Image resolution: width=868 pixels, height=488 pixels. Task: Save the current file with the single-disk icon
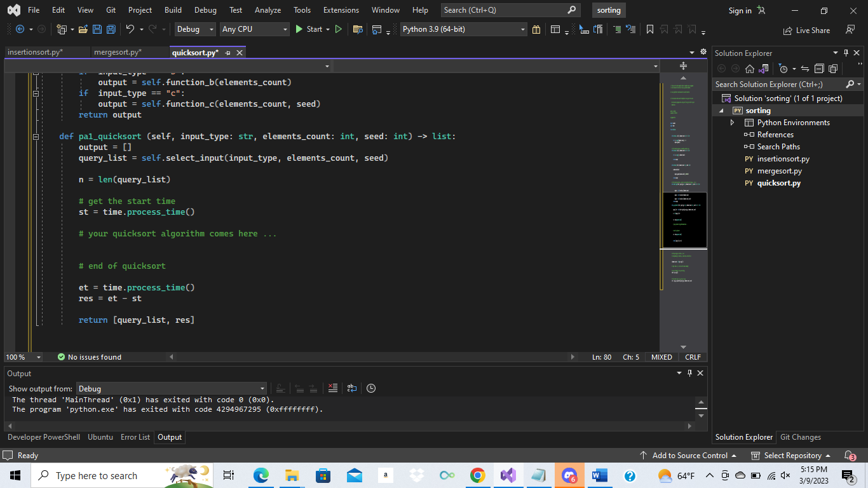[x=97, y=29]
